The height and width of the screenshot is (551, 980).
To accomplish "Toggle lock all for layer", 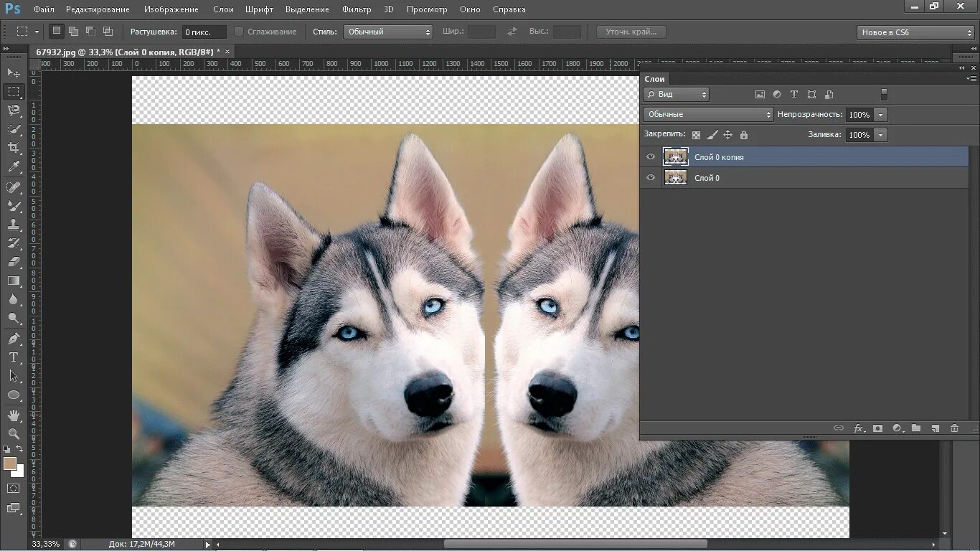I will [x=743, y=135].
